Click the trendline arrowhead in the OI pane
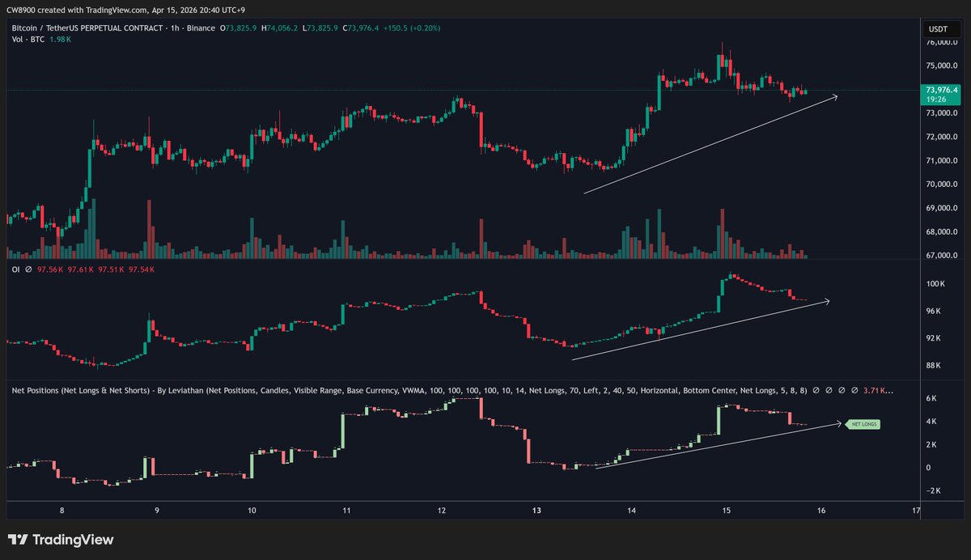The height and width of the screenshot is (560, 971). 828,301
